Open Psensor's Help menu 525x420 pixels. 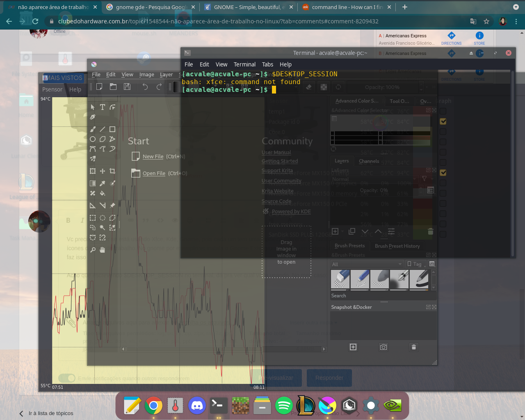point(75,89)
